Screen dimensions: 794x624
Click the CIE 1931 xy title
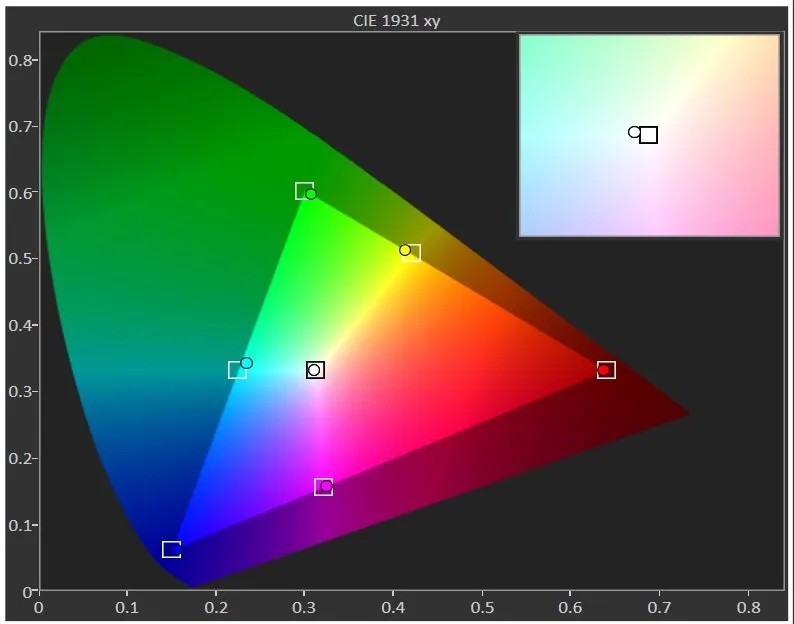click(396, 21)
